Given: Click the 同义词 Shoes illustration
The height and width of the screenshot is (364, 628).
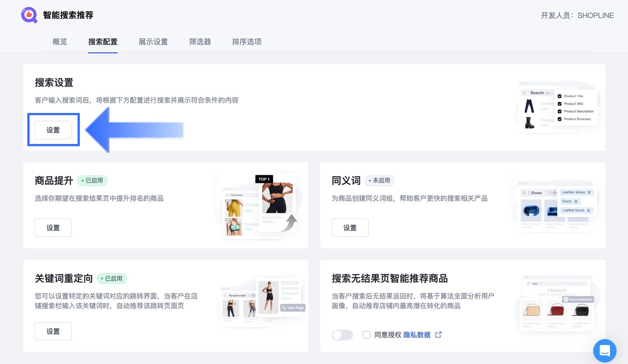Looking at the screenshot, I should pos(555,206).
